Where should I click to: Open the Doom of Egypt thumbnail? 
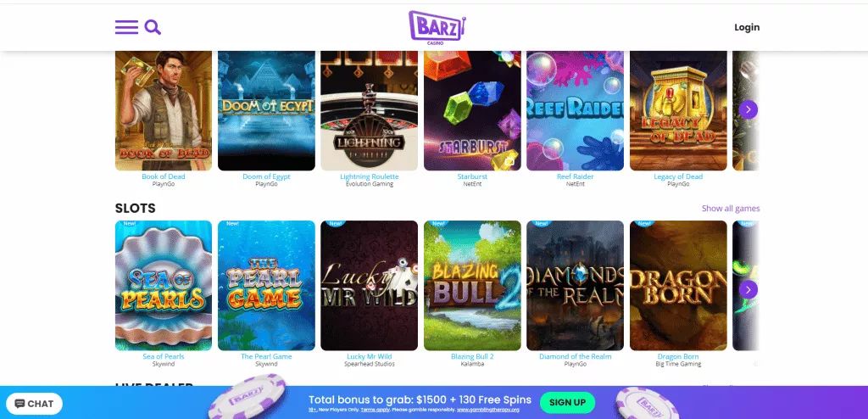266,111
